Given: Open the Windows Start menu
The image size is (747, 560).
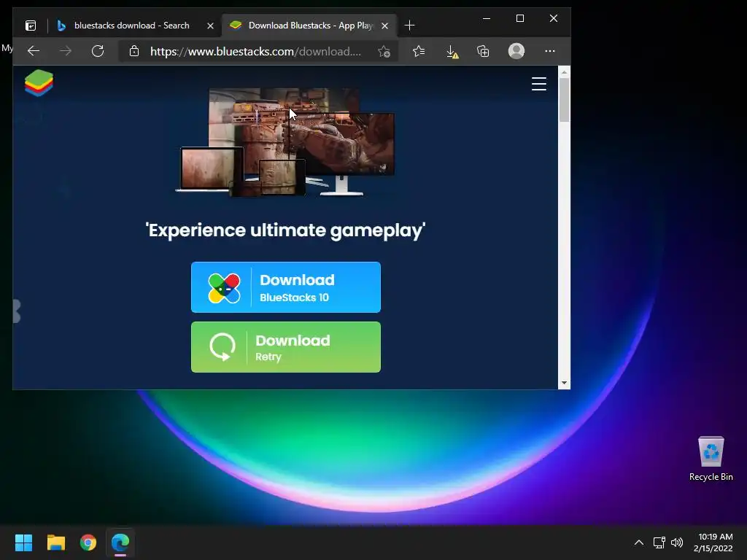Looking at the screenshot, I should (23, 542).
